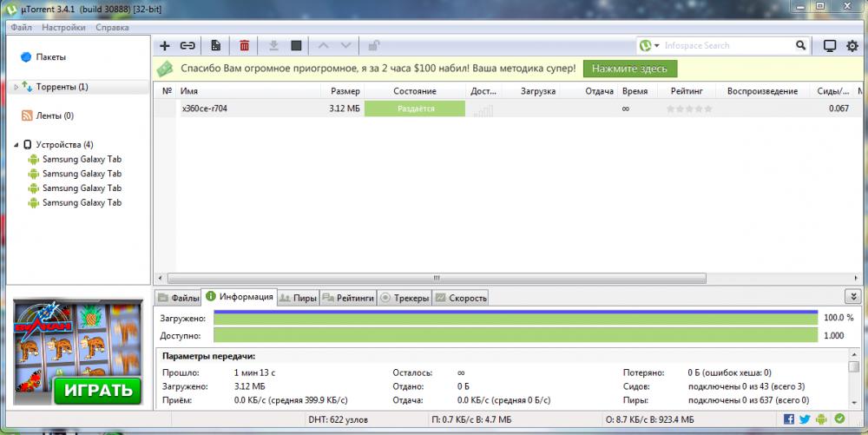Switch to the Скорость tab
The width and height of the screenshot is (868, 435).
tap(461, 298)
